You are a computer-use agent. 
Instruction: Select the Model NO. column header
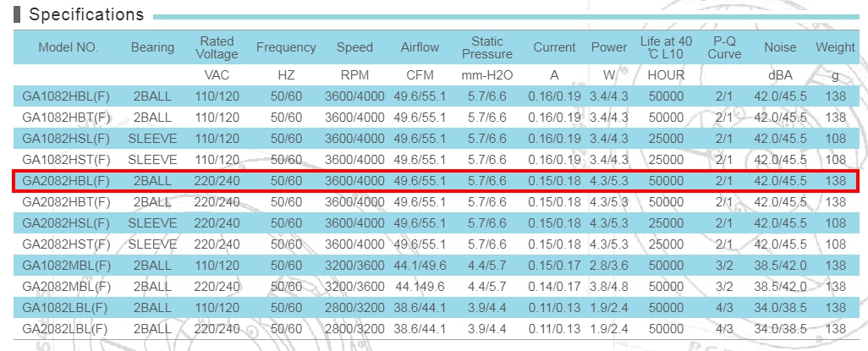(x=68, y=47)
